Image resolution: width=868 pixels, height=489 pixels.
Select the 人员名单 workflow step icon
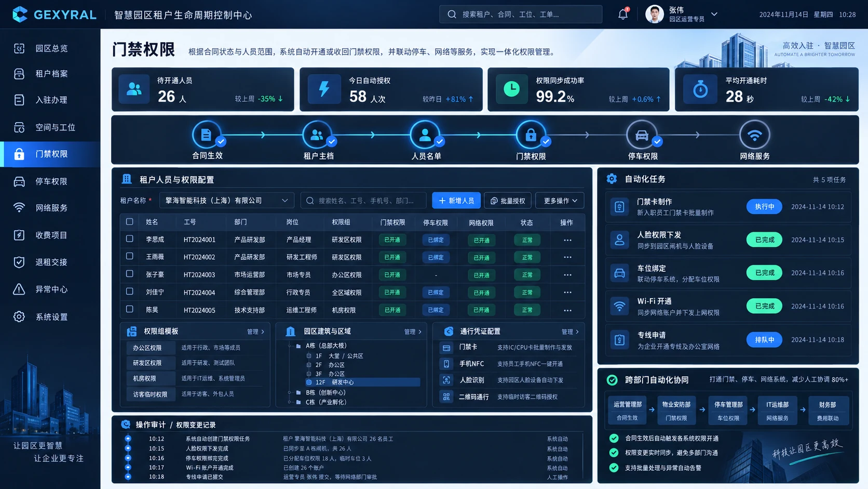click(x=425, y=135)
